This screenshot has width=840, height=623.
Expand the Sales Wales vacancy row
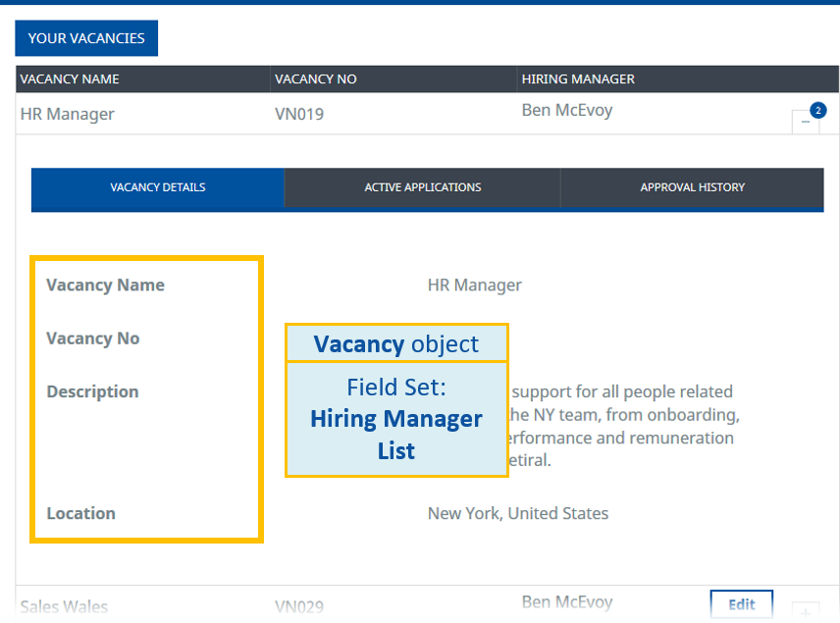coord(806,610)
